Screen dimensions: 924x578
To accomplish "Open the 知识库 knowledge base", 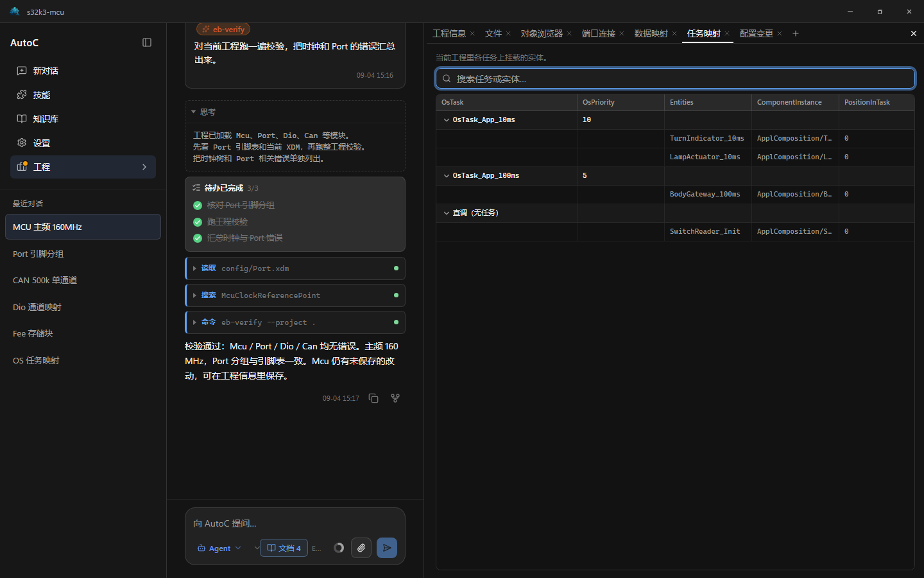I will click(83, 119).
